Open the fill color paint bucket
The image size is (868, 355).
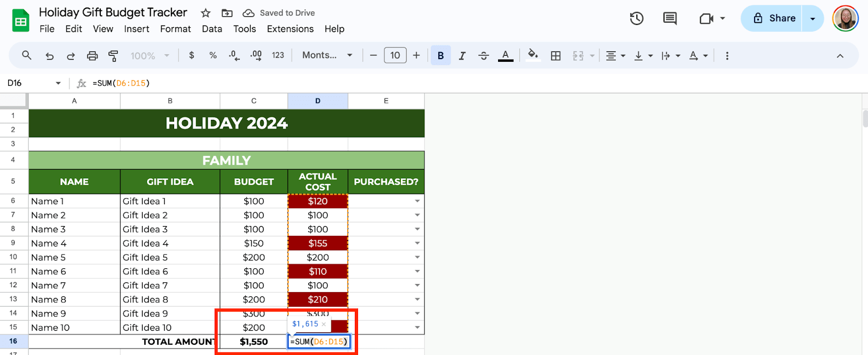[533, 55]
